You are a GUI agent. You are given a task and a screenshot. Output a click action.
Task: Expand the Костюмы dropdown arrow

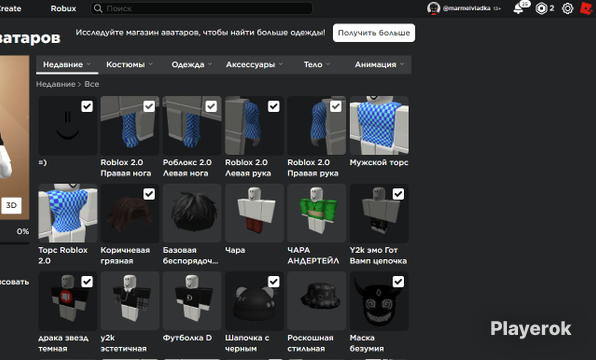click(151, 64)
